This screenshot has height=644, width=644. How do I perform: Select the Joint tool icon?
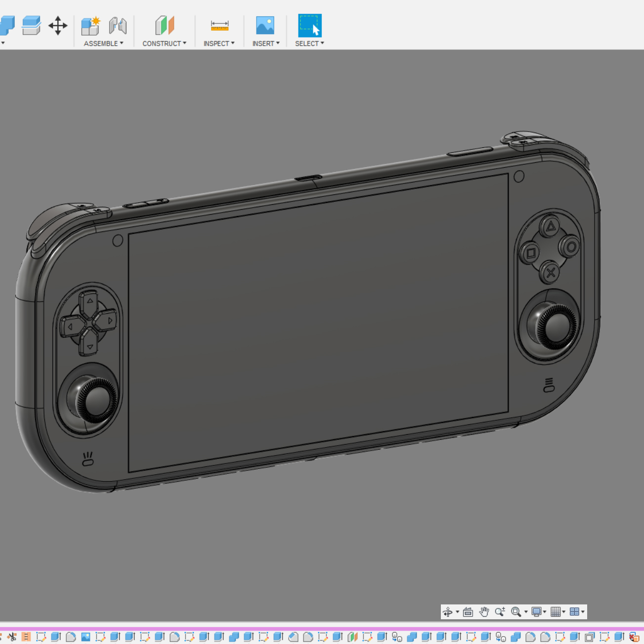click(118, 26)
